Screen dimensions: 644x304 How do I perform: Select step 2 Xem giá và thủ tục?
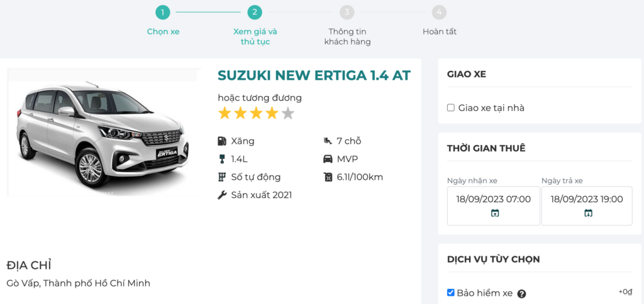pyautogui.click(x=254, y=13)
